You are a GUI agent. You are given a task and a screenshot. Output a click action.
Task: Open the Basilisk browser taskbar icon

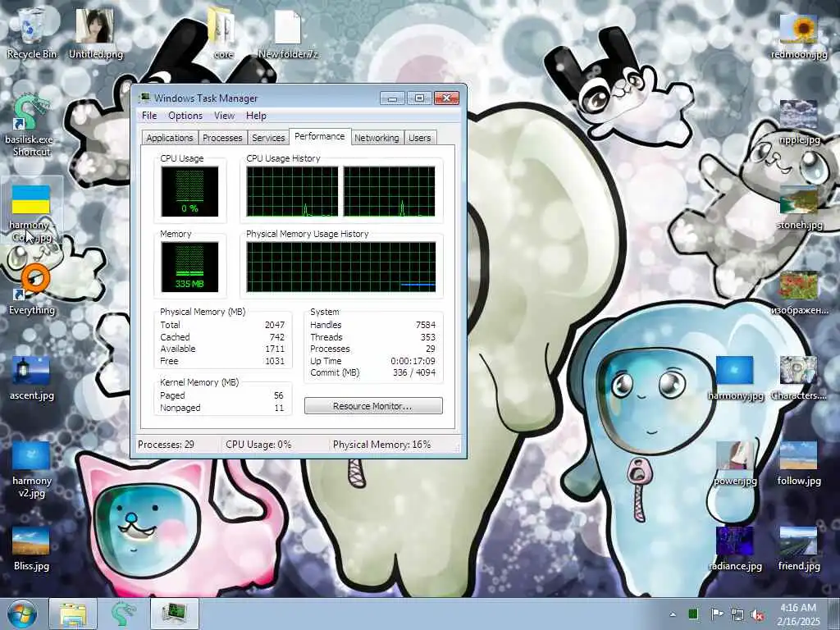tap(123, 614)
